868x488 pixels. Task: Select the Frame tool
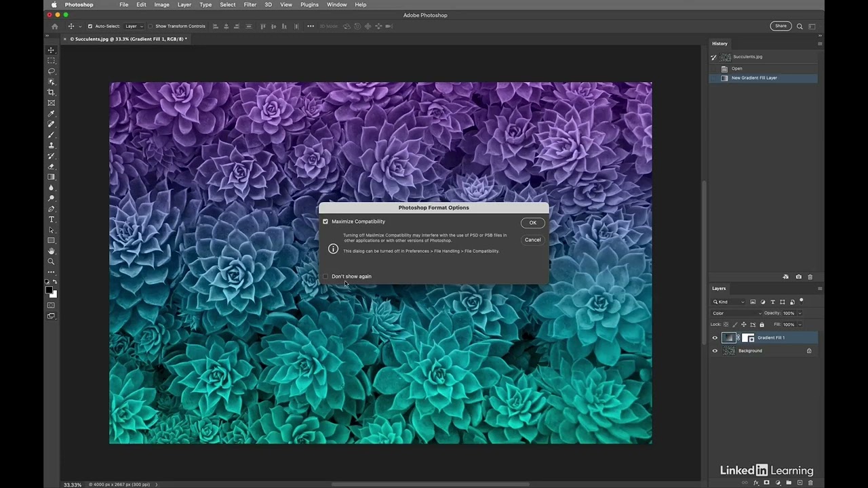click(51, 103)
